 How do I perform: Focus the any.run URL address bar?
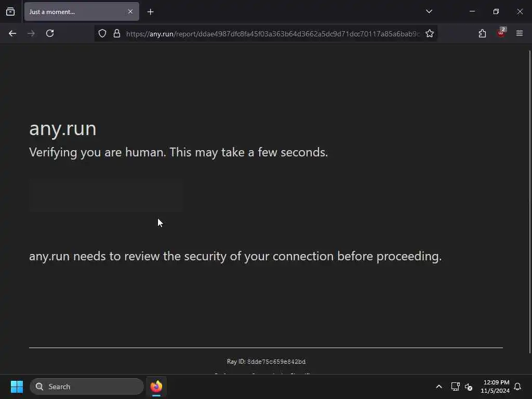(x=273, y=34)
